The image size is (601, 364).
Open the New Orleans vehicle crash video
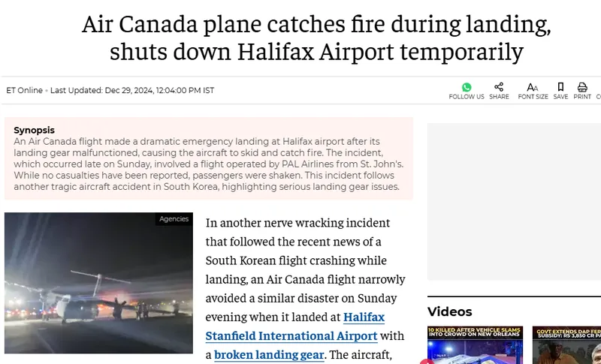[475, 345]
